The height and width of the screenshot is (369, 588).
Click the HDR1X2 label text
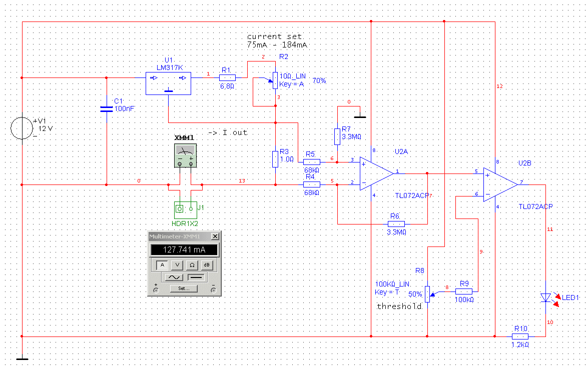tap(185, 223)
